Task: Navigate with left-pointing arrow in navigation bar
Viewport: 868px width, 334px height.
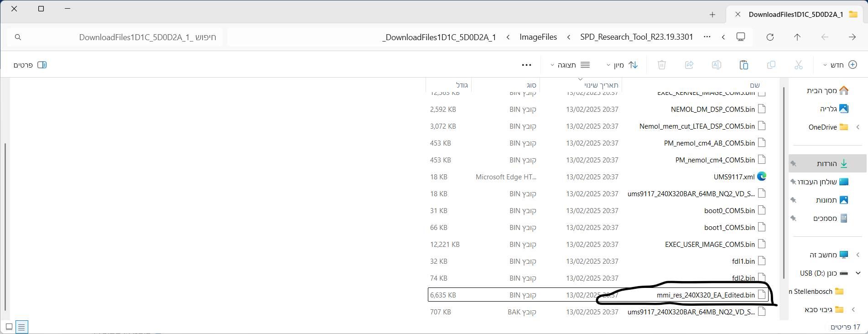Action: (x=825, y=37)
